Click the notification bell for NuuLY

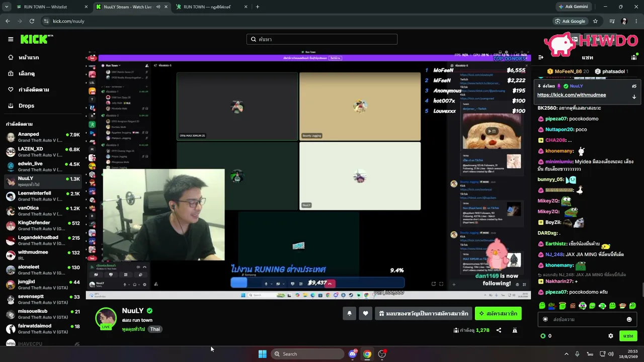pyautogui.click(x=350, y=314)
